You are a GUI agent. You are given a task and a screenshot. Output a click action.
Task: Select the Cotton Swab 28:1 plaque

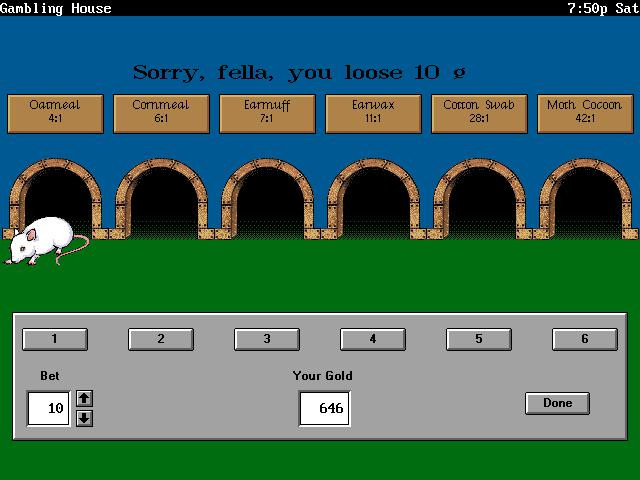point(479,114)
